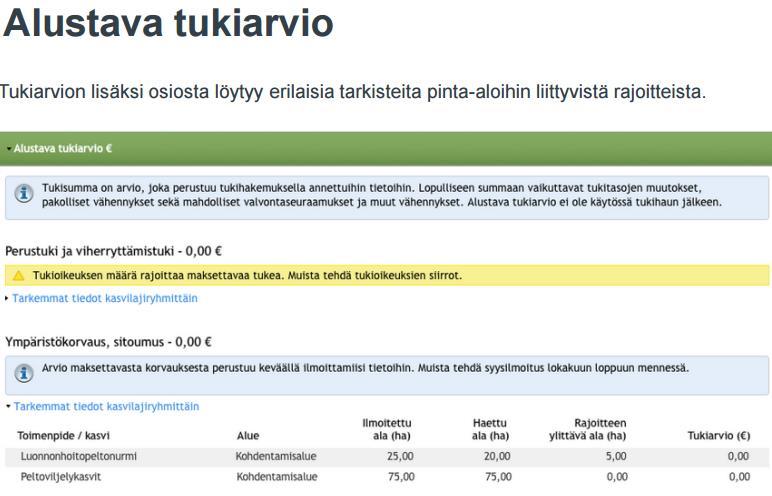Click the Toimenpide / kasvi column header
The width and height of the screenshot is (772, 496).
click(64, 436)
